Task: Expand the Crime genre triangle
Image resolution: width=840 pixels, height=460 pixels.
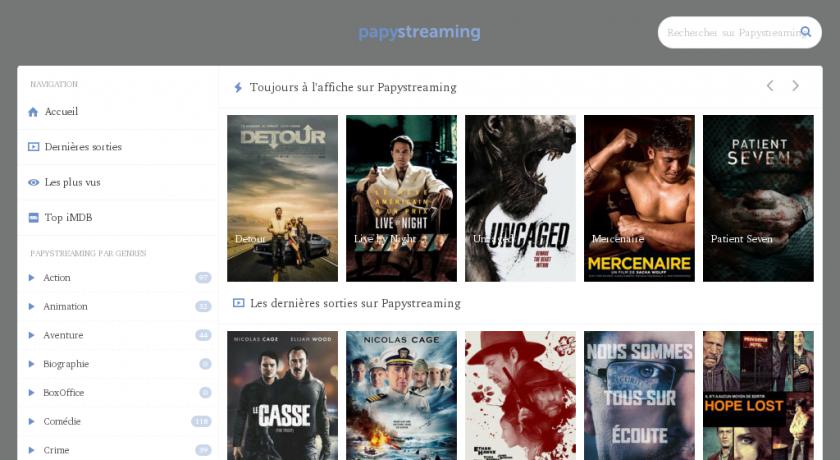Action: [31, 450]
